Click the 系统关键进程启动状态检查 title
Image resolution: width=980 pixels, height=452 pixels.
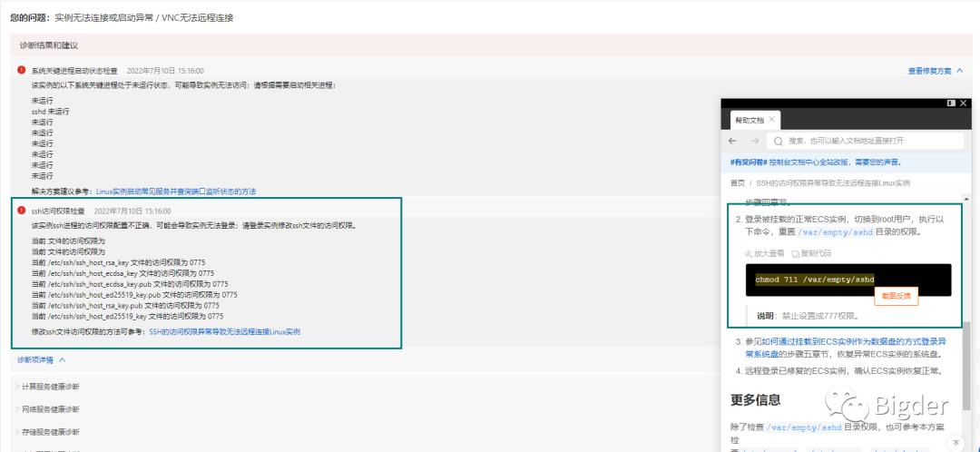click(74, 71)
